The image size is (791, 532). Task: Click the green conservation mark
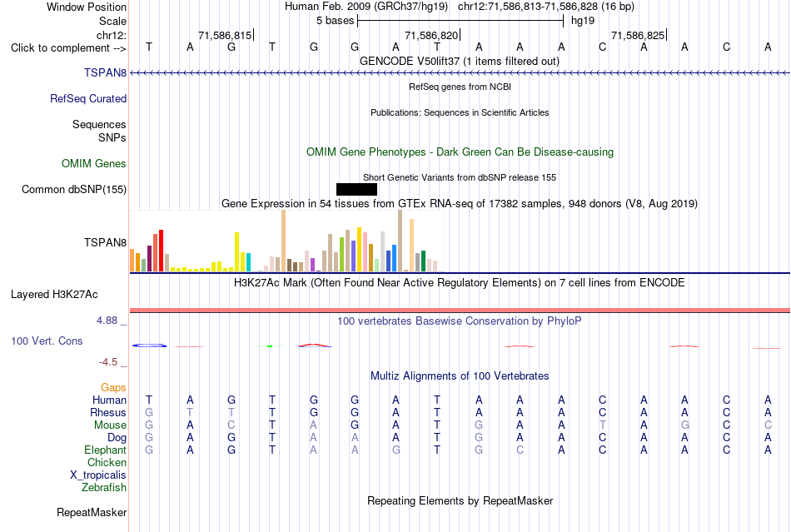click(x=270, y=346)
